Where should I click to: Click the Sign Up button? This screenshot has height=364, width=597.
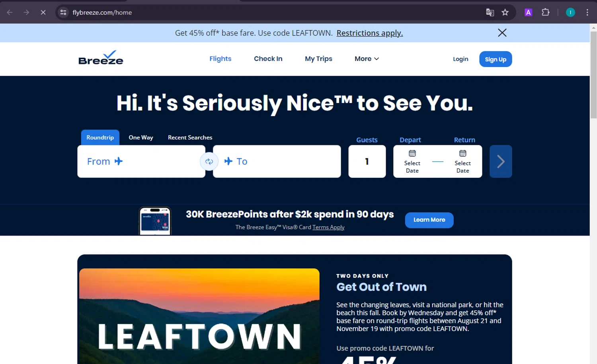pos(496,59)
